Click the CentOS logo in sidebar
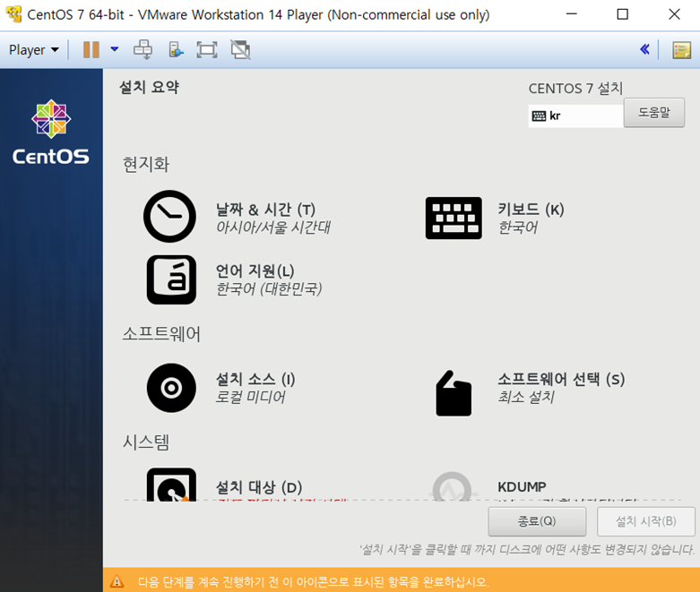This screenshot has height=592, width=700. [x=51, y=132]
